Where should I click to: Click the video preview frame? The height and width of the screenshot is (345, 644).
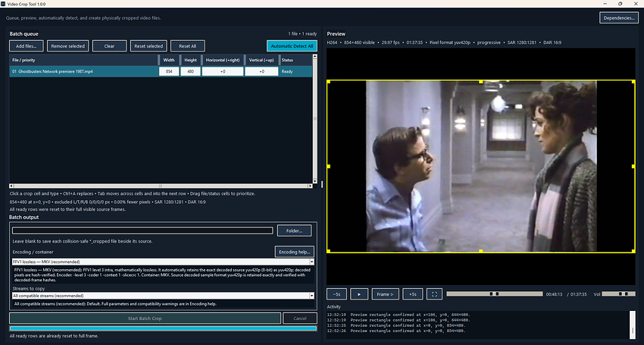(481, 166)
